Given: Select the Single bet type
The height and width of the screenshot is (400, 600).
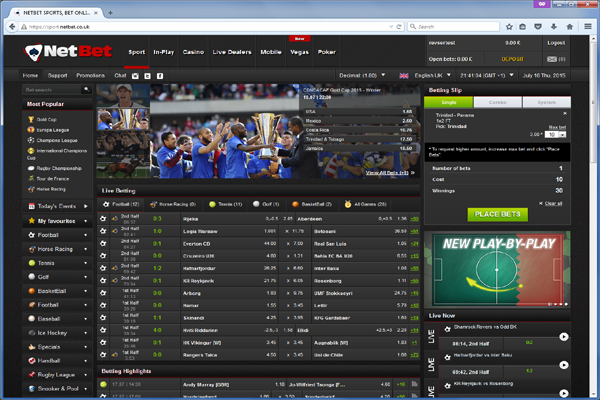Looking at the screenshot, I should pos(448,102).
